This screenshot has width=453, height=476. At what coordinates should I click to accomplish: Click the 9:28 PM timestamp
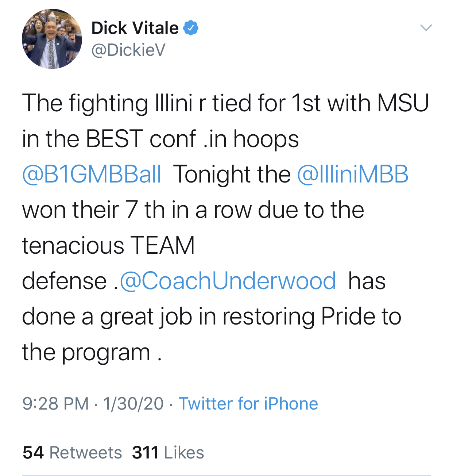pos(55,404)
